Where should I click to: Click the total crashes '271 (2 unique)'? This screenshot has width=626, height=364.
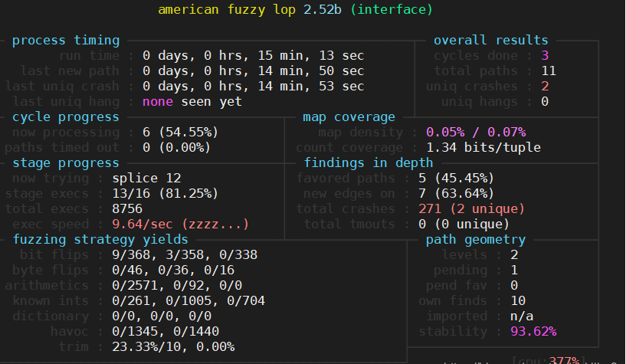pos(471,208)
